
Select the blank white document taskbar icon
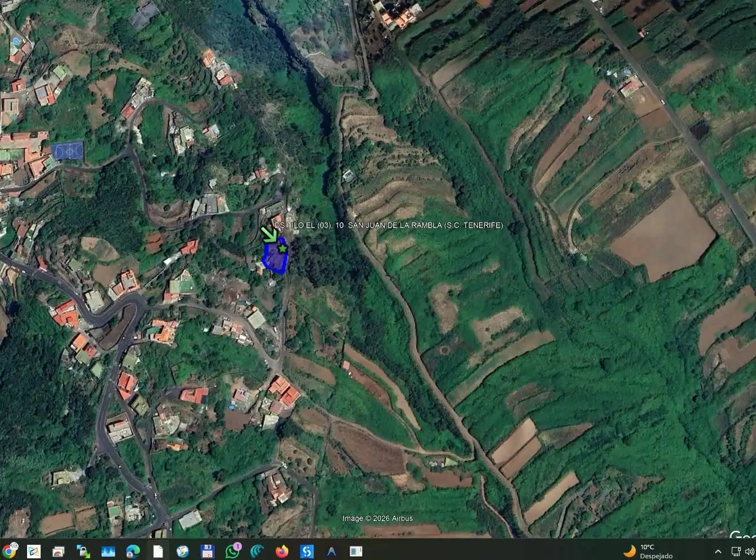pyautogui.click(x=158, y=551)
